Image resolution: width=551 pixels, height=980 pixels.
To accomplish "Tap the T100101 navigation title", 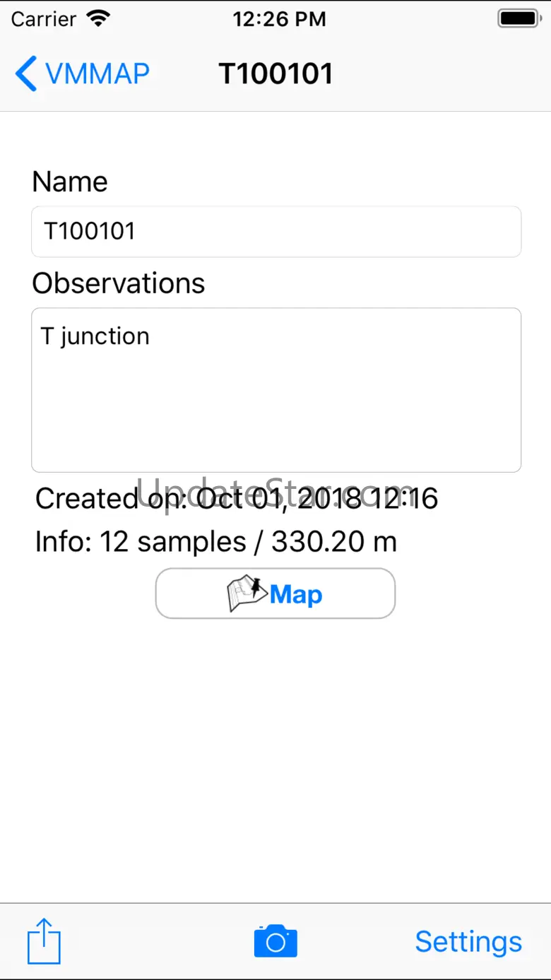I will point(275,74).
